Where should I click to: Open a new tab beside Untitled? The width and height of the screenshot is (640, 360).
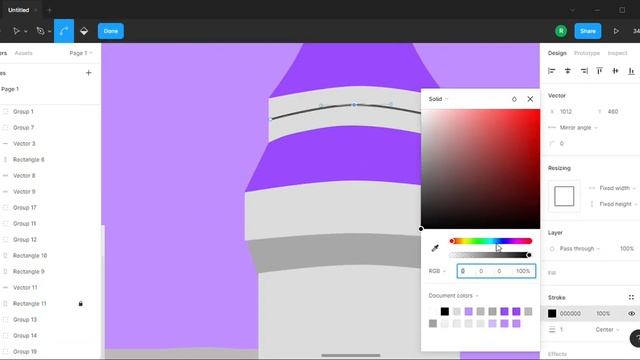tap(49, 10)
